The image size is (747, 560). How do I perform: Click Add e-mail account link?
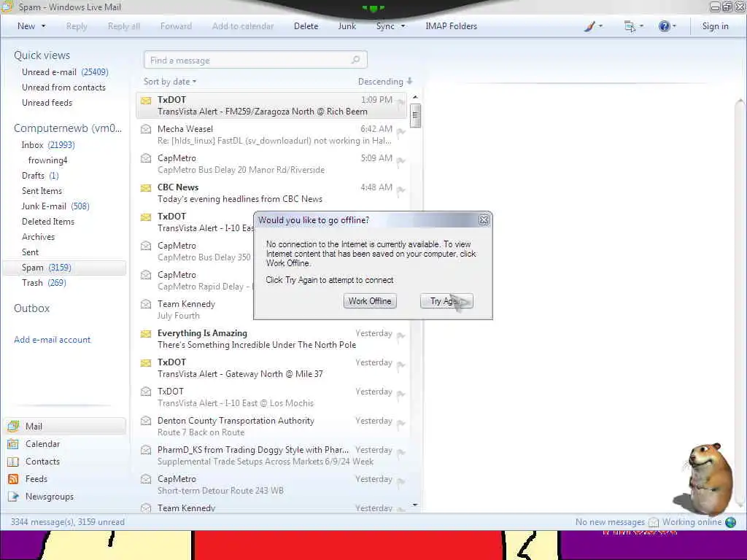pos(52,340)
